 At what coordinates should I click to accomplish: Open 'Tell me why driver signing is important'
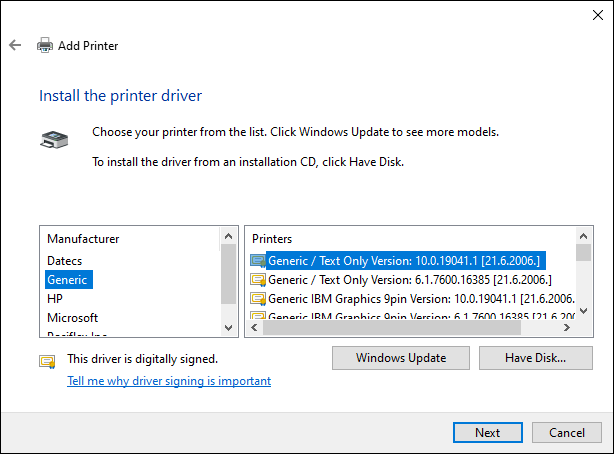(x=169, y=381)
